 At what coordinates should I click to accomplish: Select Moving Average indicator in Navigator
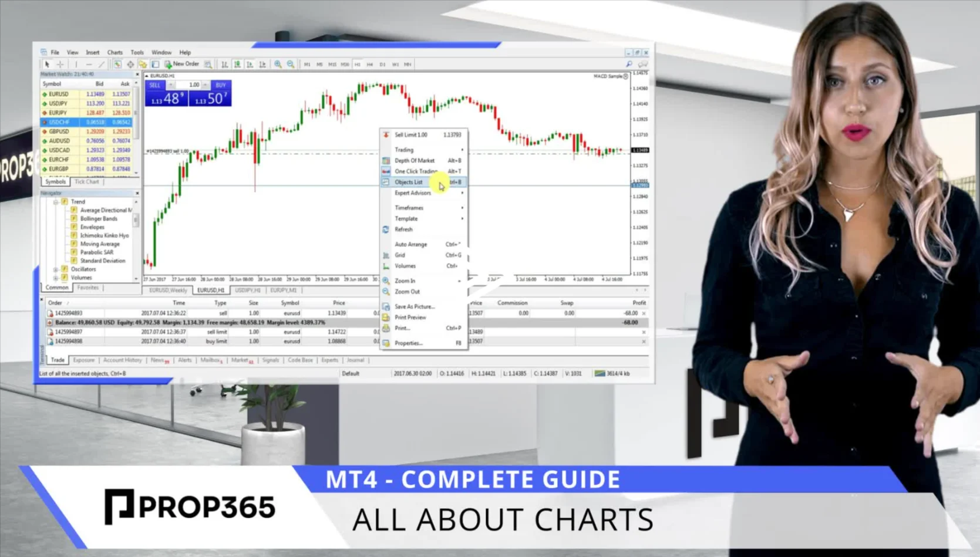click(x=100, y=244)
